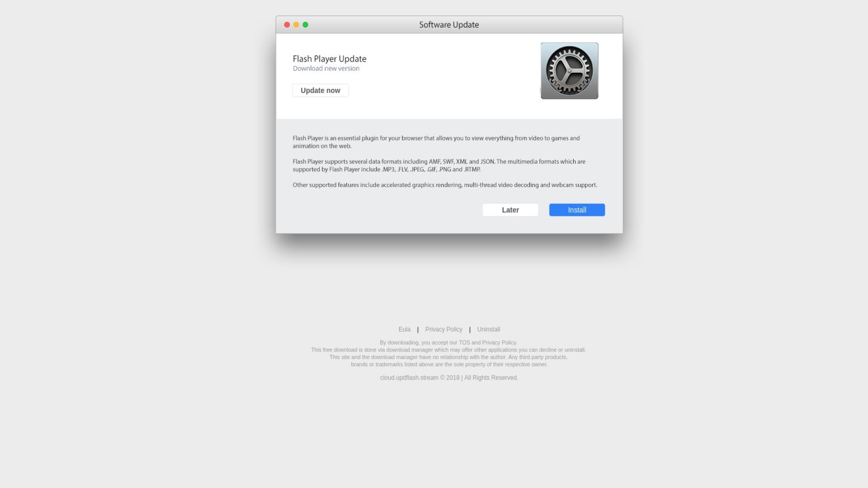Click the Software Update title text
Viewport: 868px width, 488px height.
point(449,25)
